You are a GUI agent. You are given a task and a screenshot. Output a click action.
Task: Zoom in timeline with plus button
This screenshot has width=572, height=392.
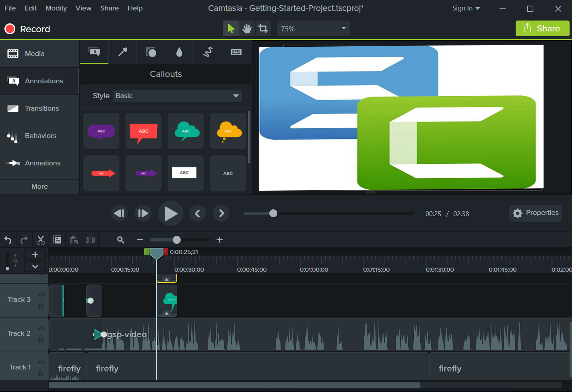pos(219,240)
